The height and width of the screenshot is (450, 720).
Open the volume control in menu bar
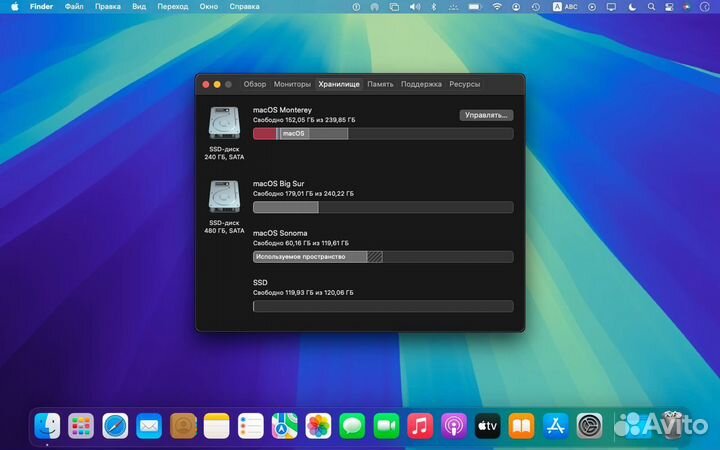pos(415,7)
